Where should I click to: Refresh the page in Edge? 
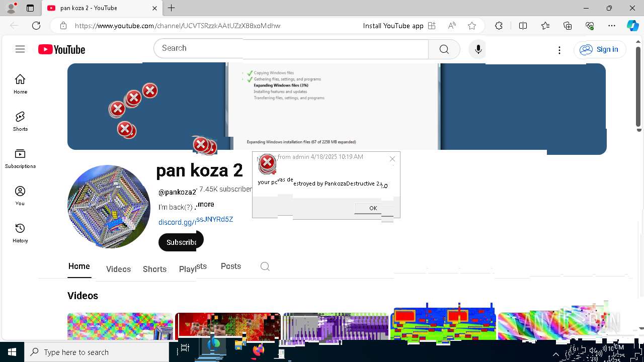tap(36, 26)
